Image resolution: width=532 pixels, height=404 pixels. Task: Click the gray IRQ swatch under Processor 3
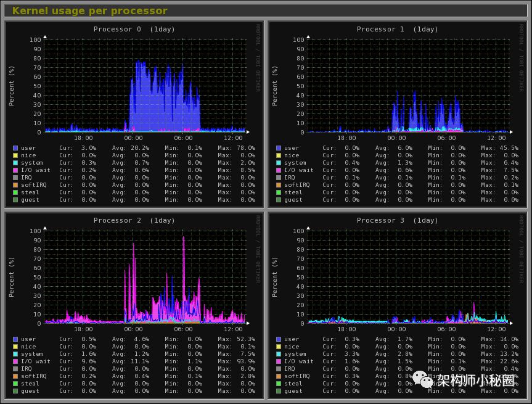pyautogui.click(x=279, y=369)
